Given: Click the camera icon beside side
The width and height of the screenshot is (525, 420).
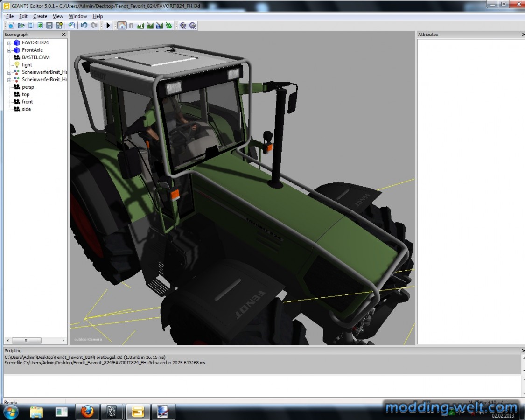Looking at the screenshot, I should pos(17,109).
